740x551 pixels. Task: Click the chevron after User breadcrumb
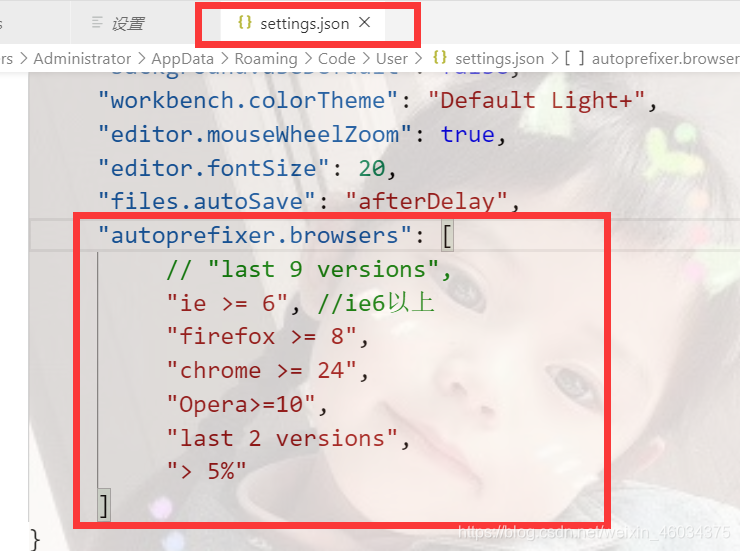point(418,58)
